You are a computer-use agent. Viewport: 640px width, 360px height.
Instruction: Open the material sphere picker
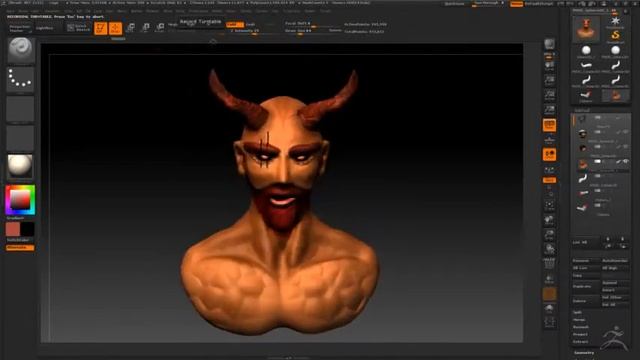[x=20, y=167]
